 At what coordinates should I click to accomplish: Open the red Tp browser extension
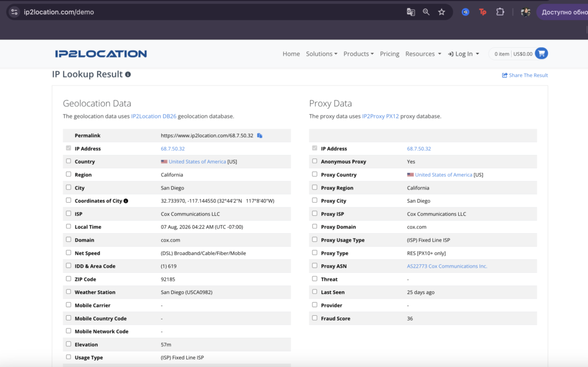point(482,12)
